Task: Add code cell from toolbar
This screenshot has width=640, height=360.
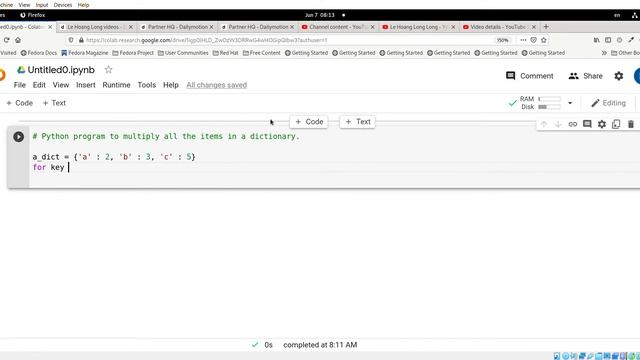Action: click(20, 103)
